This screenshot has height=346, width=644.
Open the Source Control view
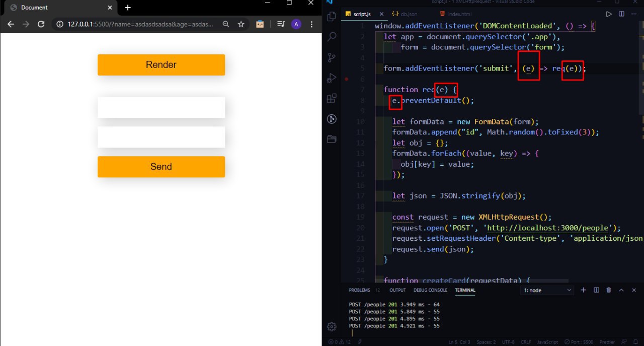(332, 57)
